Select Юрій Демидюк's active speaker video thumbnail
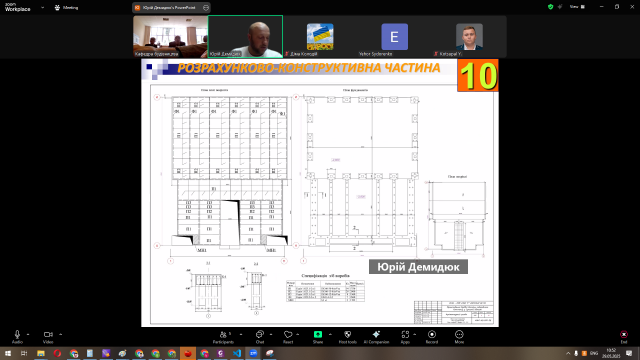The width and height of the screenshot is (640, 360). (x=245, y=37)
